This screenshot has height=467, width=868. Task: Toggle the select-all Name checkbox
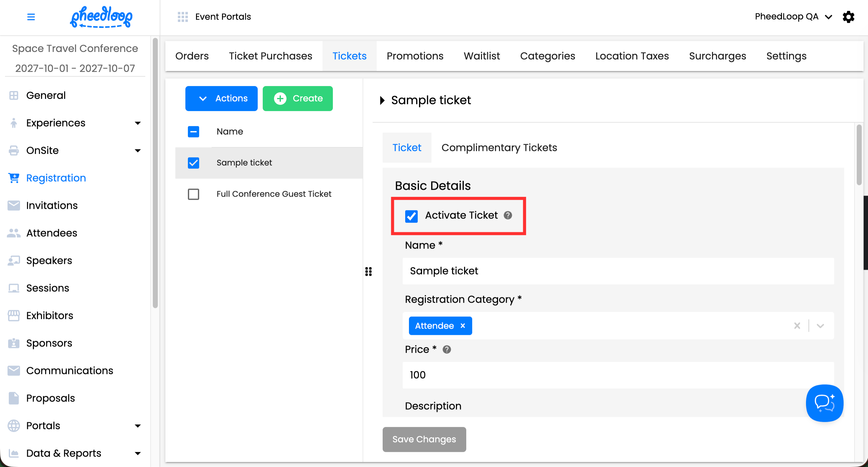pos(194,132)
